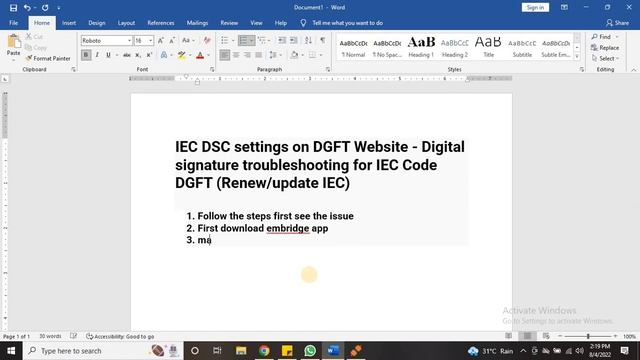Click the Paste clipboard icon
This screenshot has width=640, height=360.
pos(13,42)
